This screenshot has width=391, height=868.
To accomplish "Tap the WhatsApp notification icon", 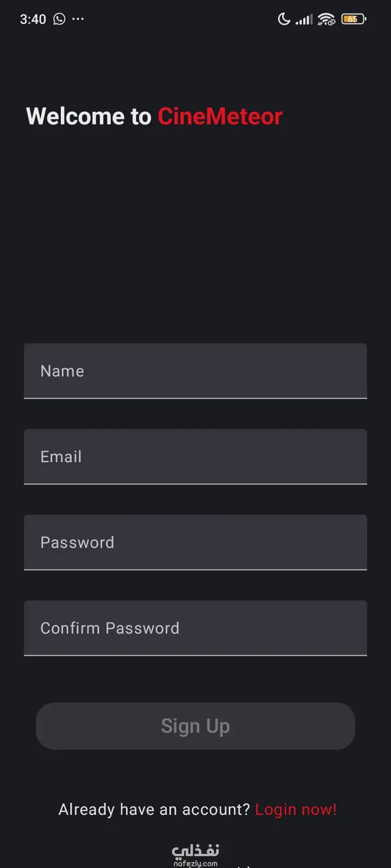I will [x=59, y=19].
